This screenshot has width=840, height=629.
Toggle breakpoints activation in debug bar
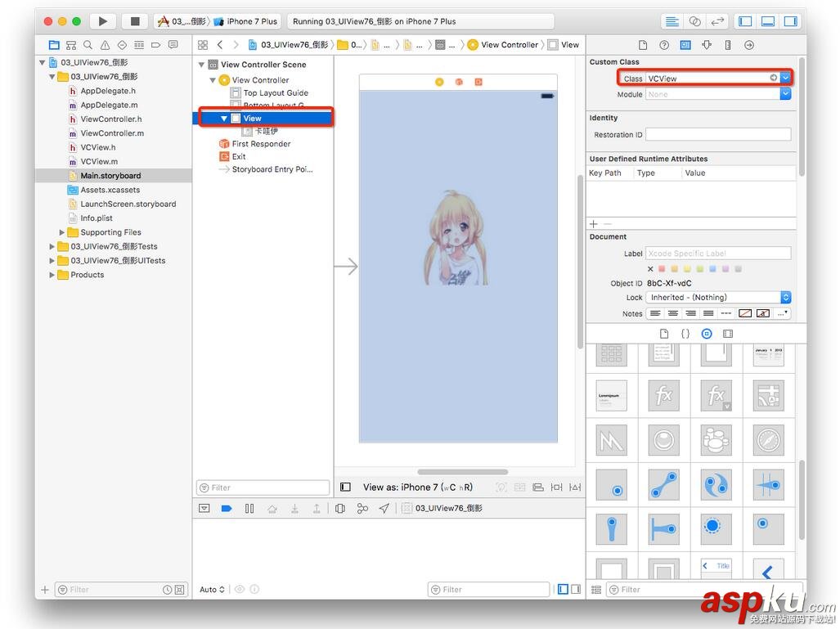pos(227,508)
